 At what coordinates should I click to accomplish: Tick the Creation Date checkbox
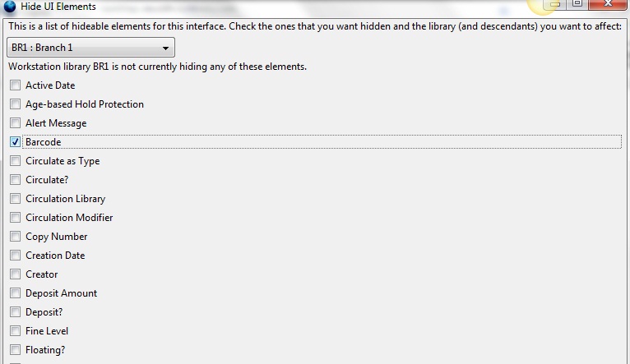click(16, 256)
